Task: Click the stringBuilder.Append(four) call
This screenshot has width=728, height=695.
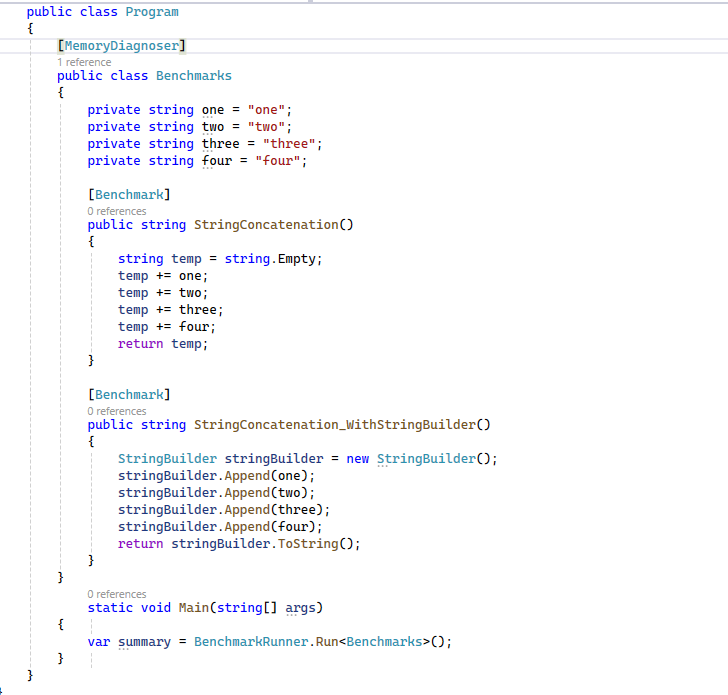Action: pyautogui.click(x=220, y=527)
